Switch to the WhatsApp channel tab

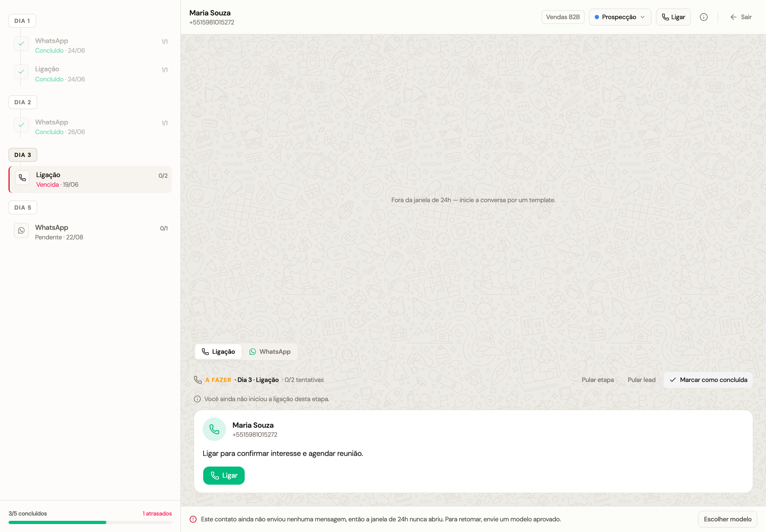coord(270,352)
